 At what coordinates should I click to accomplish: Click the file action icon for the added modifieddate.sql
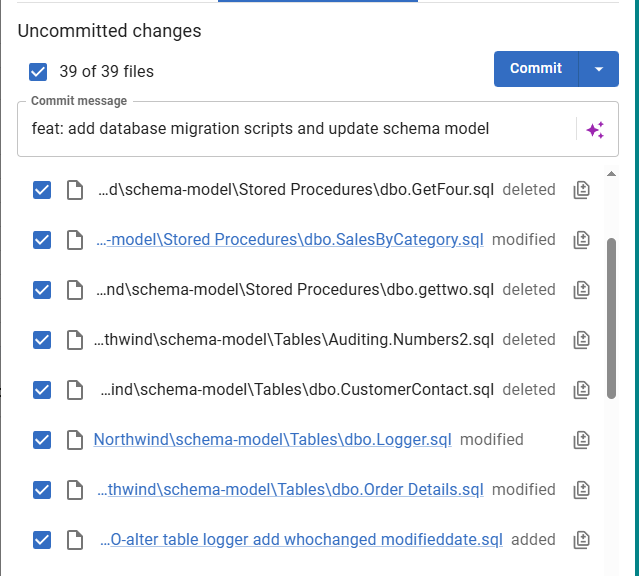tap(581, 539)
